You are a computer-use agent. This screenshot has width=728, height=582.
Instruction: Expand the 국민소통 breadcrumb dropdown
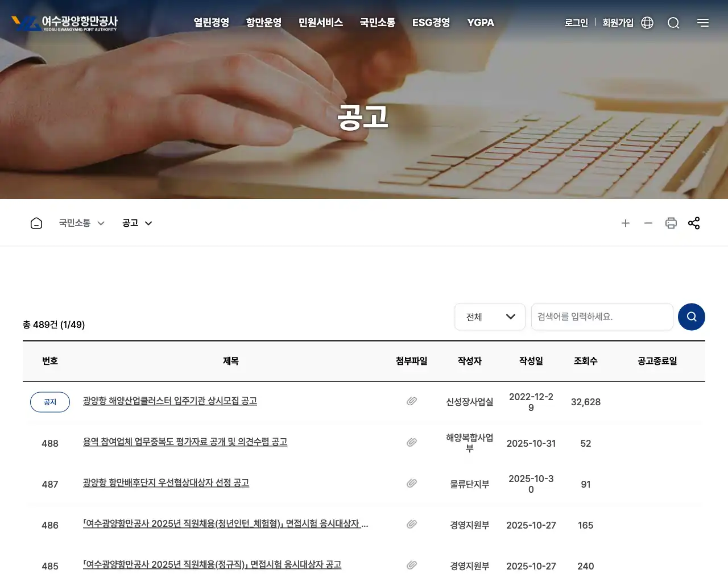(81, 223)
